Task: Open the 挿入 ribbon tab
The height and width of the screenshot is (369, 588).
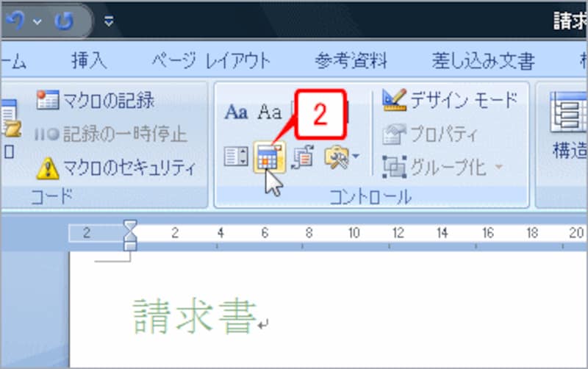Action: pos(89,61)
